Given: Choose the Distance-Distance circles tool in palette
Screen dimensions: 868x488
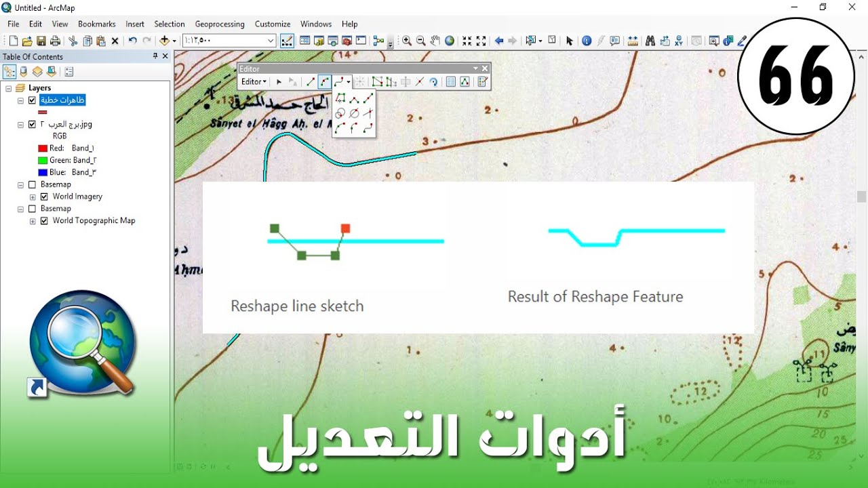Looking at the screenshot, I should (340, 113).
